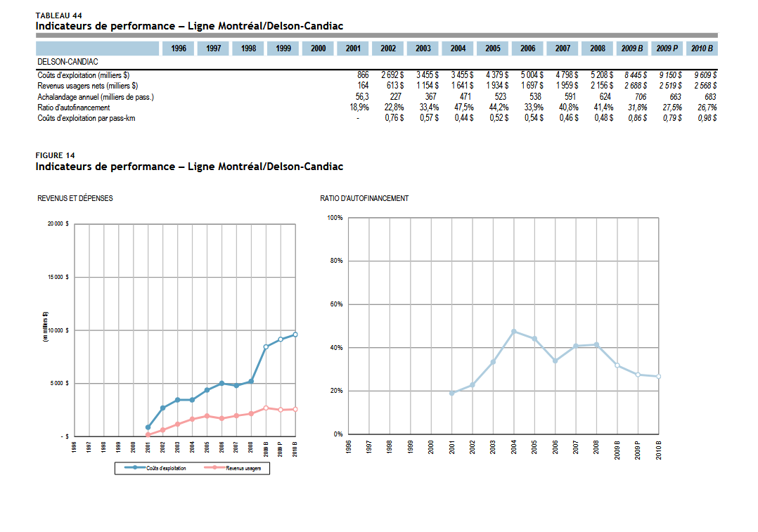This screenshot has height=532, width=758.
Task: Click the 2010 B point on ratio chart
Action: [658, 377]
